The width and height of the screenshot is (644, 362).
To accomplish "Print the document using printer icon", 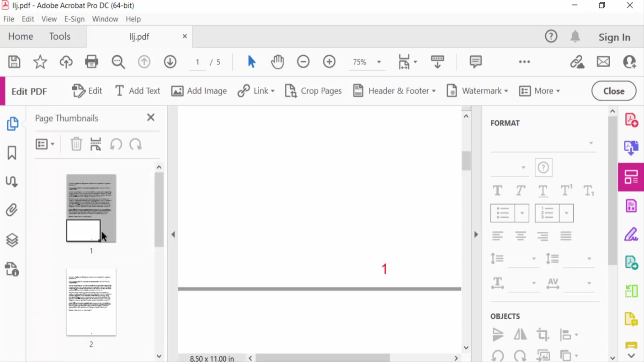I will pyautogui.click(x=91, y=62).
